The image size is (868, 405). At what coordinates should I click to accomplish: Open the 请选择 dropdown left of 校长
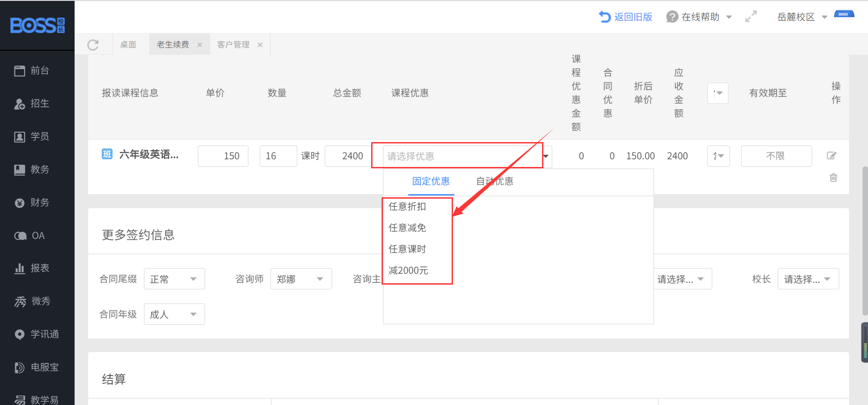pos(683,279)
